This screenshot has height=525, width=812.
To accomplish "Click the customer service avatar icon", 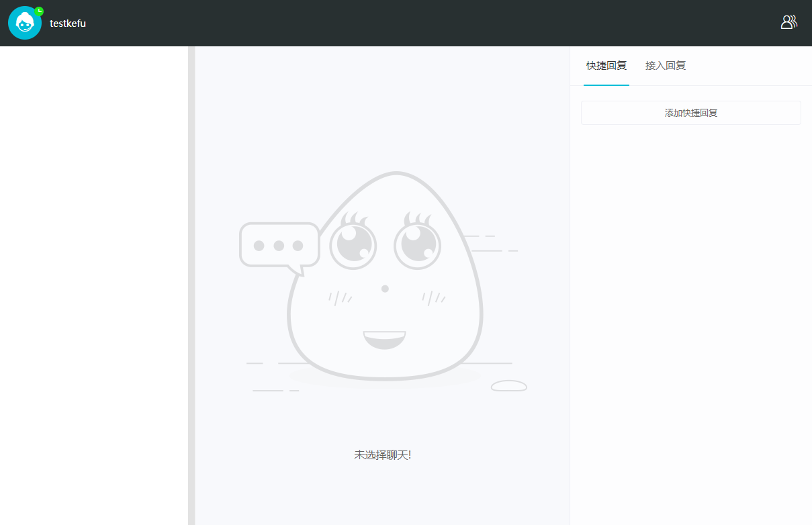I will (x=25, y=23).
